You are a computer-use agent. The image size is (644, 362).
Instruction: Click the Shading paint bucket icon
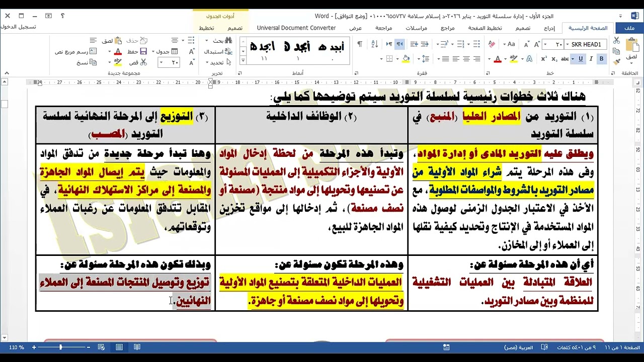tap(406, 59)
